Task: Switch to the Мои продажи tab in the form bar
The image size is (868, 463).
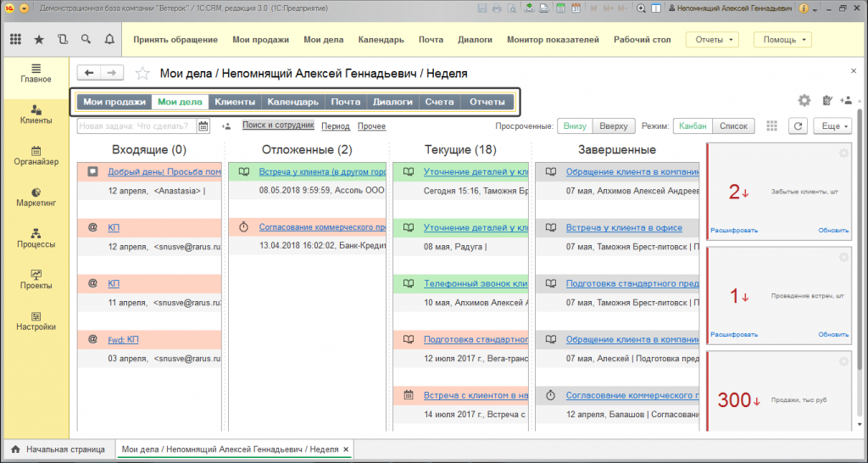Action: (114, 102)
